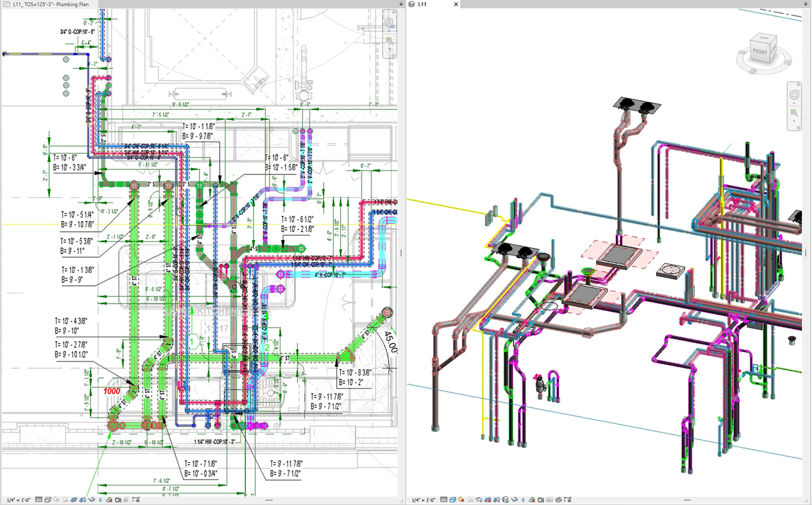Click Reveal Hidden Elements lightbulb in plan view

tap(100, 500)
